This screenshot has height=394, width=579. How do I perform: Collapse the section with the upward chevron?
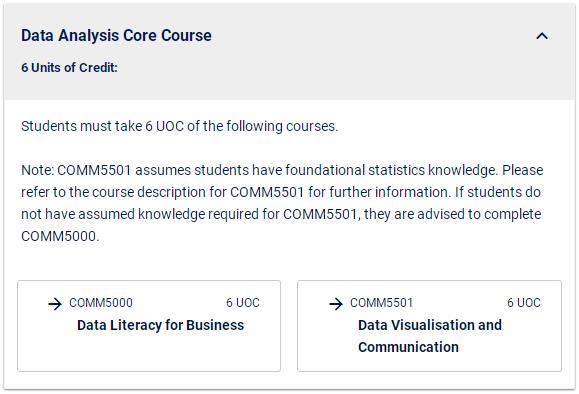tap(542, 36)
